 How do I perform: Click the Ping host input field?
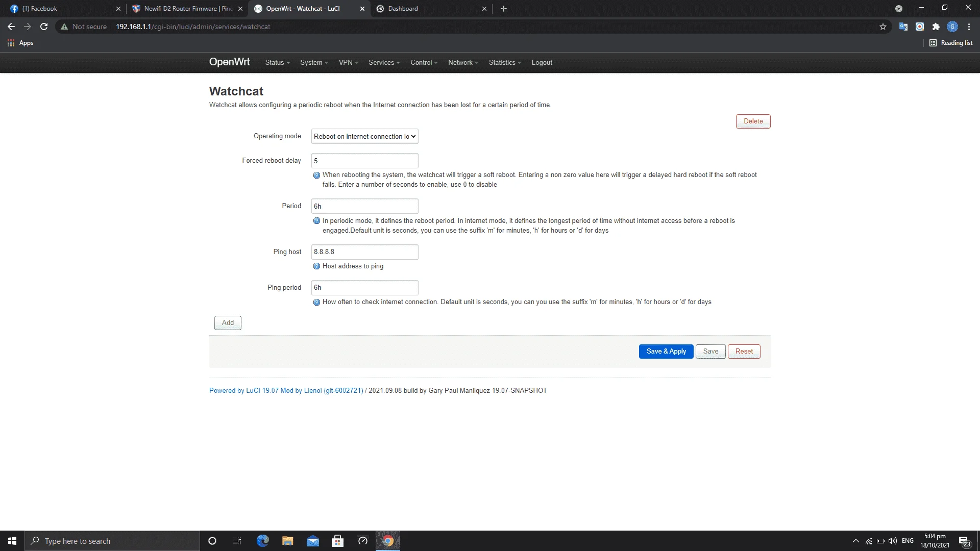click(364, 252)
